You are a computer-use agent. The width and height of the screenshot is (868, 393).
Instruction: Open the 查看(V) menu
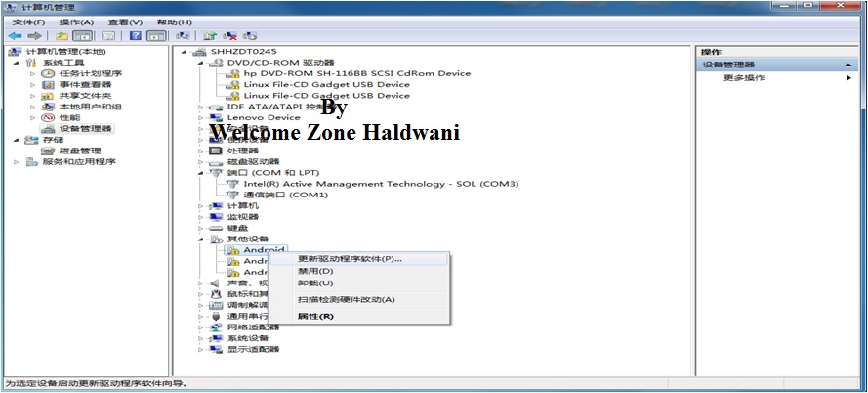click(x=125, y=22)
